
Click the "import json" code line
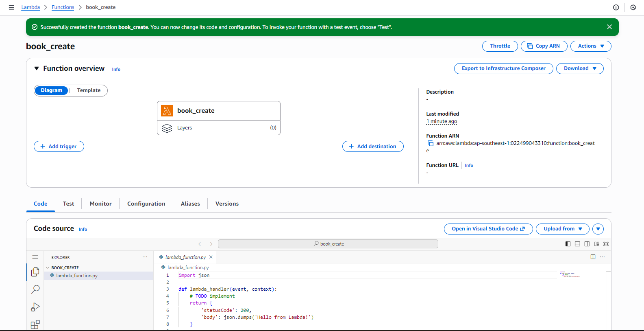[x=194, y=275]
